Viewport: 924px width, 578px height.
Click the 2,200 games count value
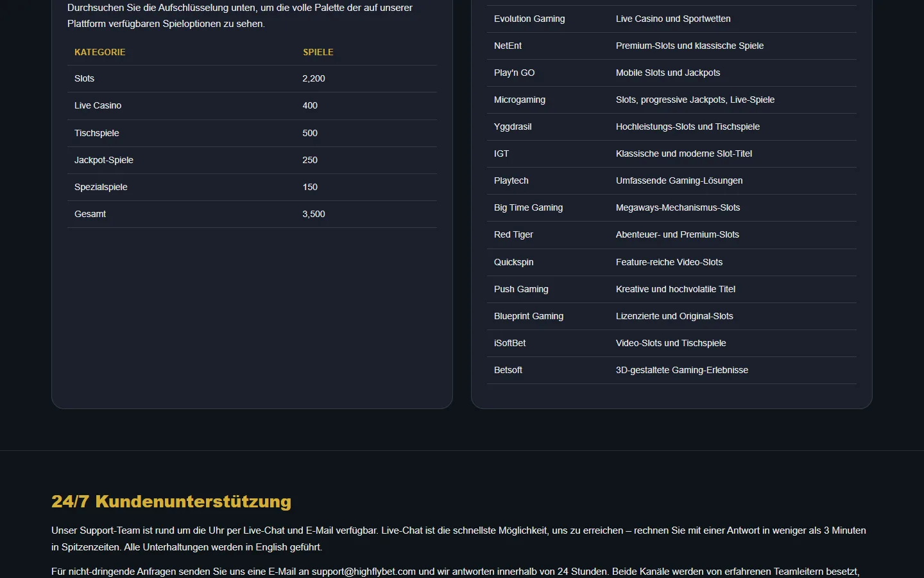[x=314, y=78]
